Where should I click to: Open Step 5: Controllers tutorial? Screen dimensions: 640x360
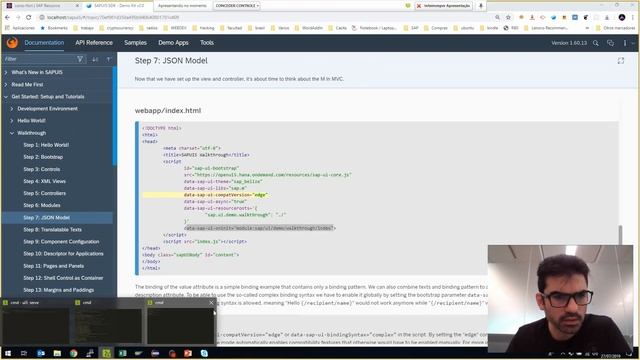pyautogui.click(x=44, y=193)
